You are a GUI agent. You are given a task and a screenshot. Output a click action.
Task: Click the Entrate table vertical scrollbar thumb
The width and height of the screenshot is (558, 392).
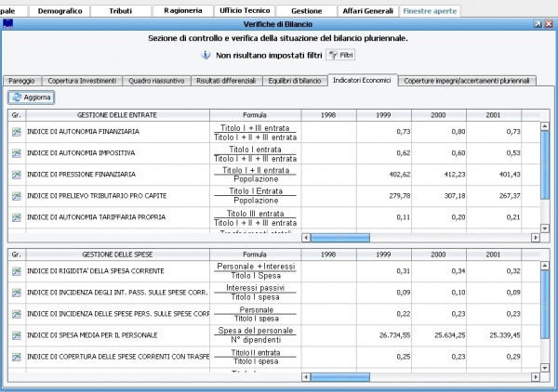pos(545,165)
